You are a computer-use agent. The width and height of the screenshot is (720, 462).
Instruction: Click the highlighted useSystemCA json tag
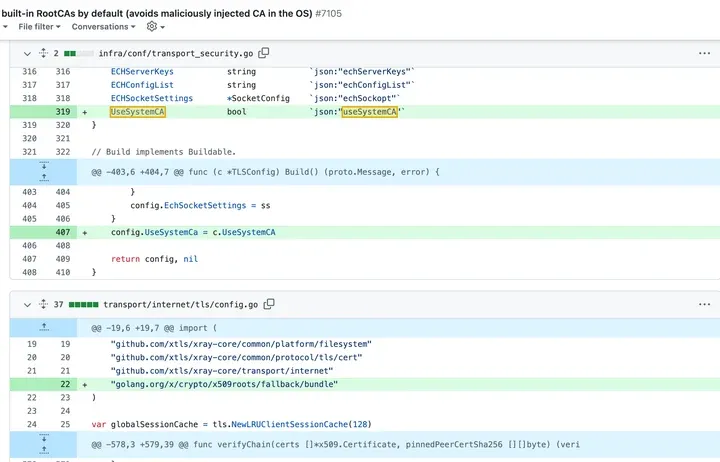point(370,112)
